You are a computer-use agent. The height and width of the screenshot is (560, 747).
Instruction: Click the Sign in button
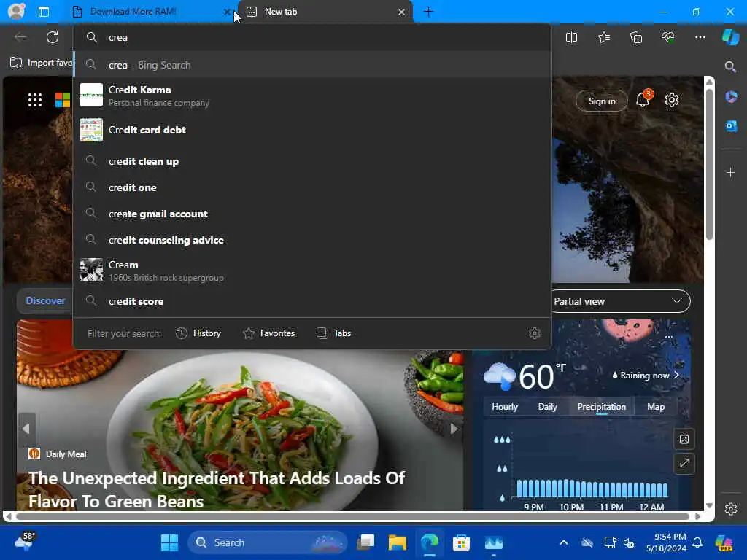click(x=602, y=101)
